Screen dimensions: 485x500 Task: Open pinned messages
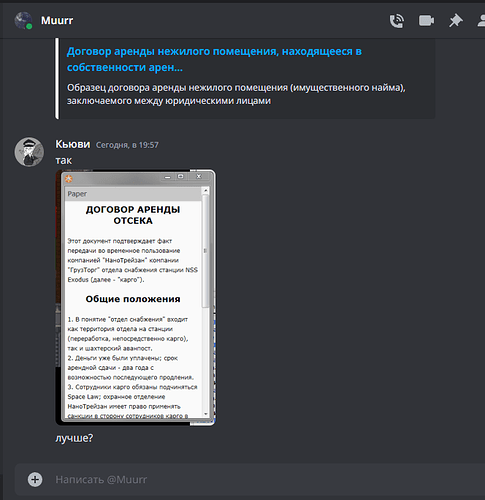pyautogui.click(x=455, y=21)
